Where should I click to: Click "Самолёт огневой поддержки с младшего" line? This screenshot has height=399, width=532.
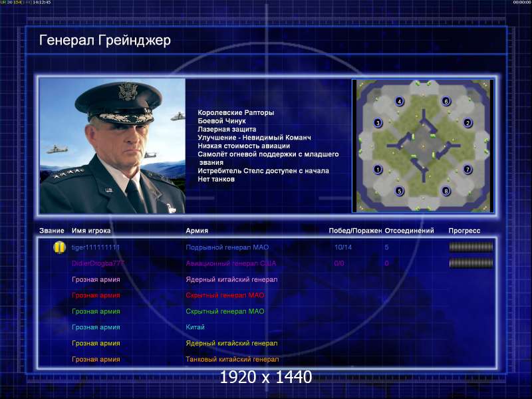[x=268, y=154]
